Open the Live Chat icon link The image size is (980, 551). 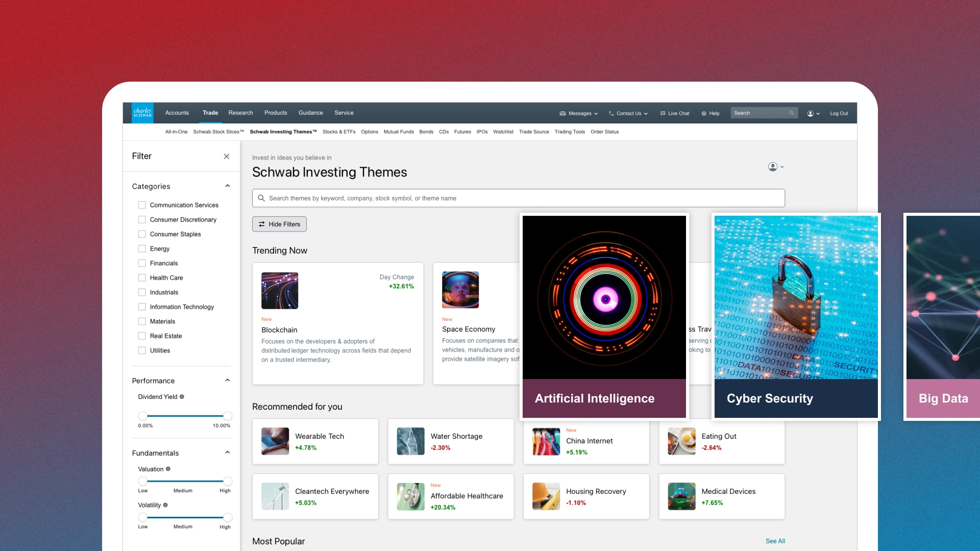tap(674, 113)
